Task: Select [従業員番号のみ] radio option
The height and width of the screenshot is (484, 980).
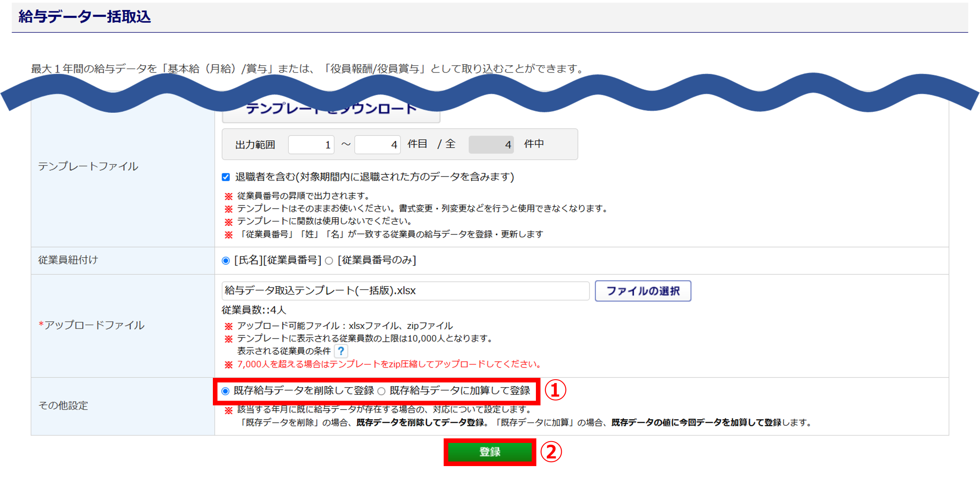Action: [329, 261]
